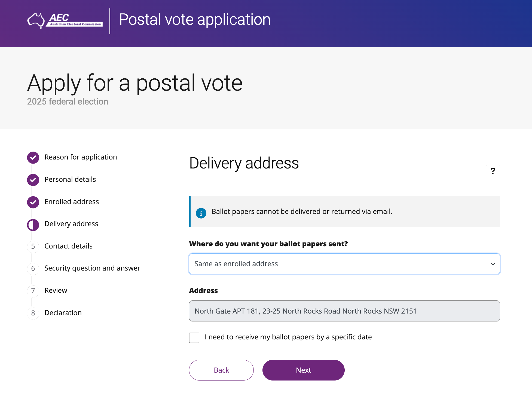Click the Reason for application checkmark icon
532x405 pixels.
pyautogui.click(x=33, y=157)
